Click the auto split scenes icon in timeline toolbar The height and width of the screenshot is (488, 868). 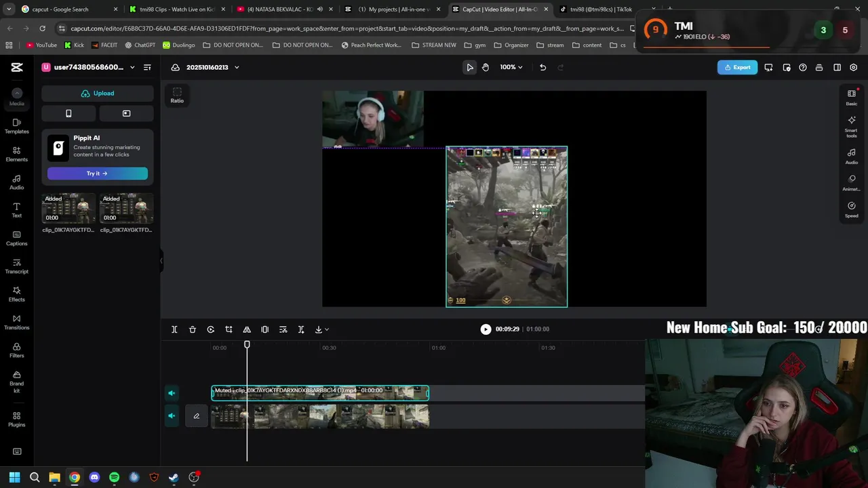[x=301, y=329]
